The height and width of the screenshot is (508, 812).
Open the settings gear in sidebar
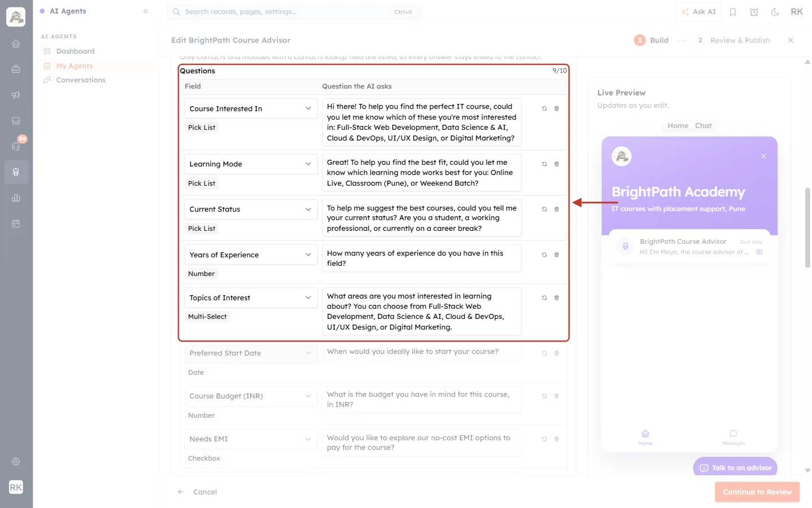click(16, 462)
